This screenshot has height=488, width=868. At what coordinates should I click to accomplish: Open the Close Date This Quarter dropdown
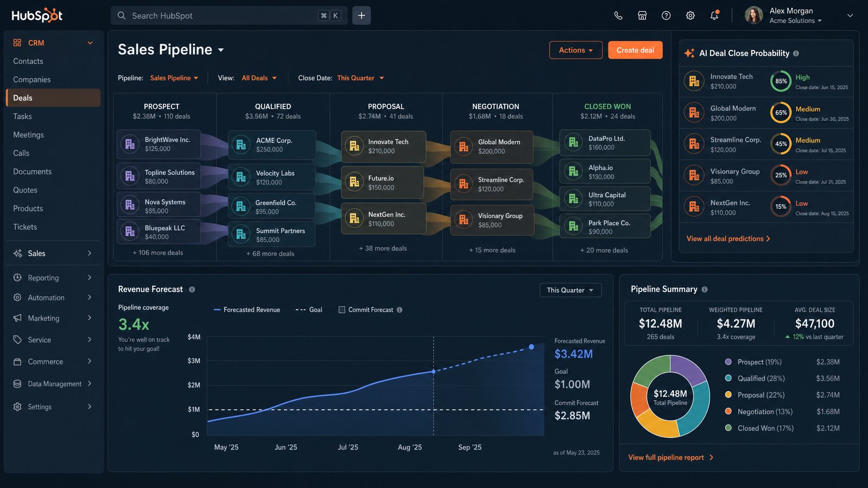361,78
